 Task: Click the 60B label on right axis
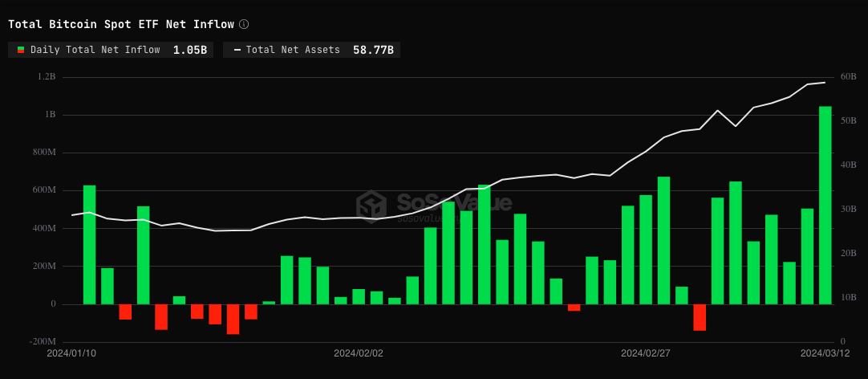pos(848,77)
